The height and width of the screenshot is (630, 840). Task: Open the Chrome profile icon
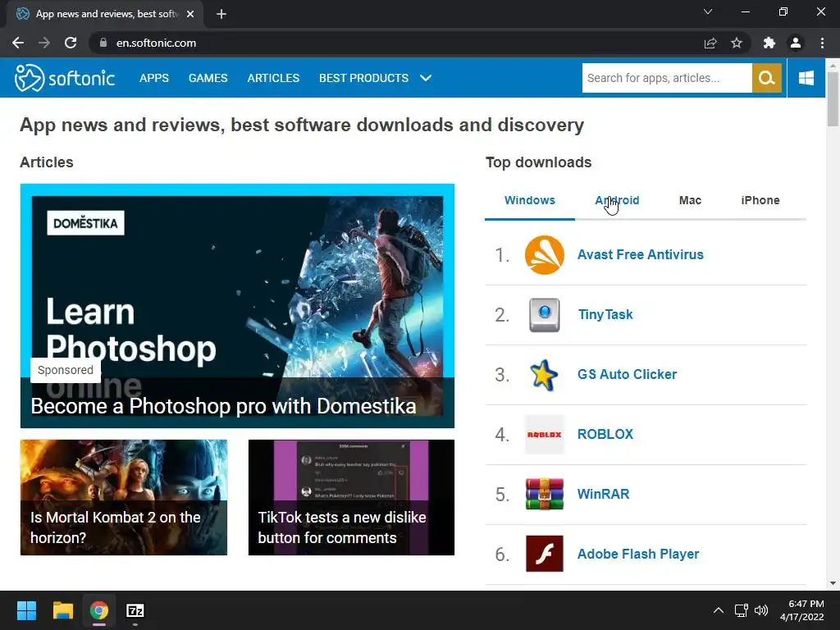click(x=796, y=43)
